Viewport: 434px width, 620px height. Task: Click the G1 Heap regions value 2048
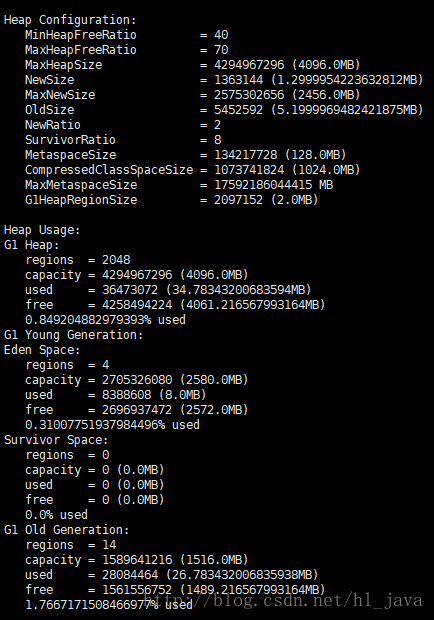point(116,260)
